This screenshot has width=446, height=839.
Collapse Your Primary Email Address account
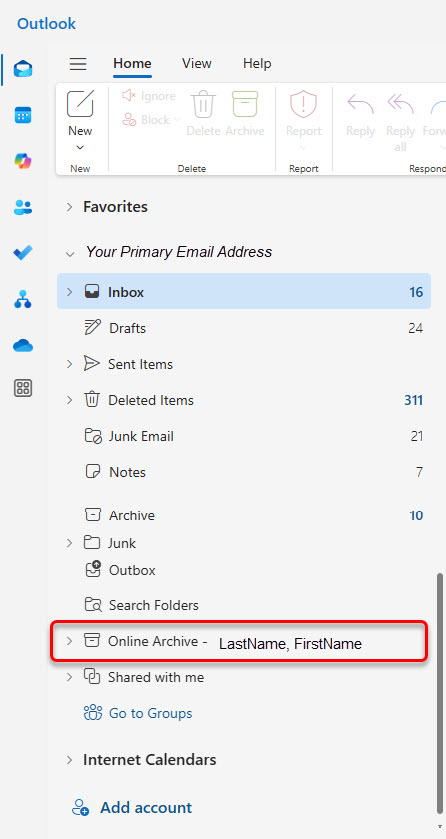coord(70,254)
